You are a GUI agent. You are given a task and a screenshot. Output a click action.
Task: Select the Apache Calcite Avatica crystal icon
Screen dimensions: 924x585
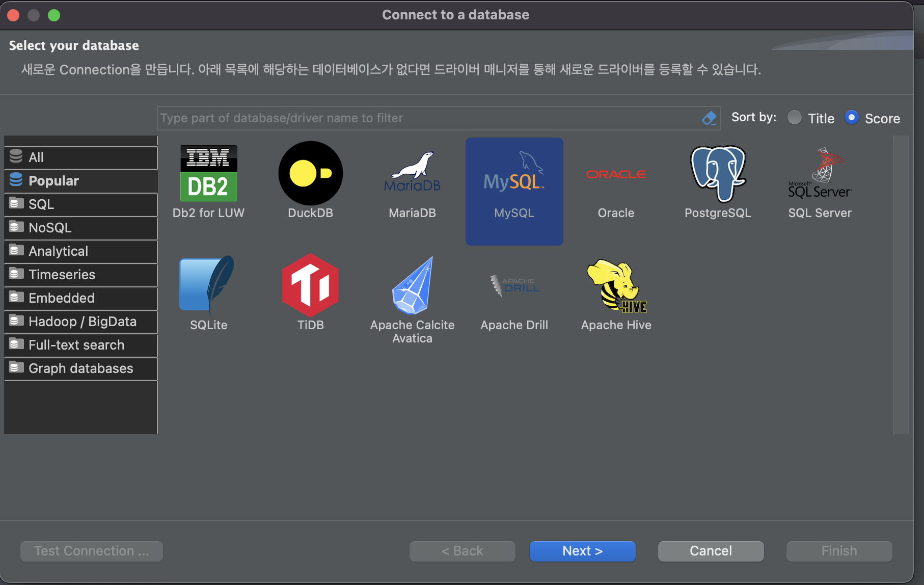pyautogui.click(x=412, y=285)
